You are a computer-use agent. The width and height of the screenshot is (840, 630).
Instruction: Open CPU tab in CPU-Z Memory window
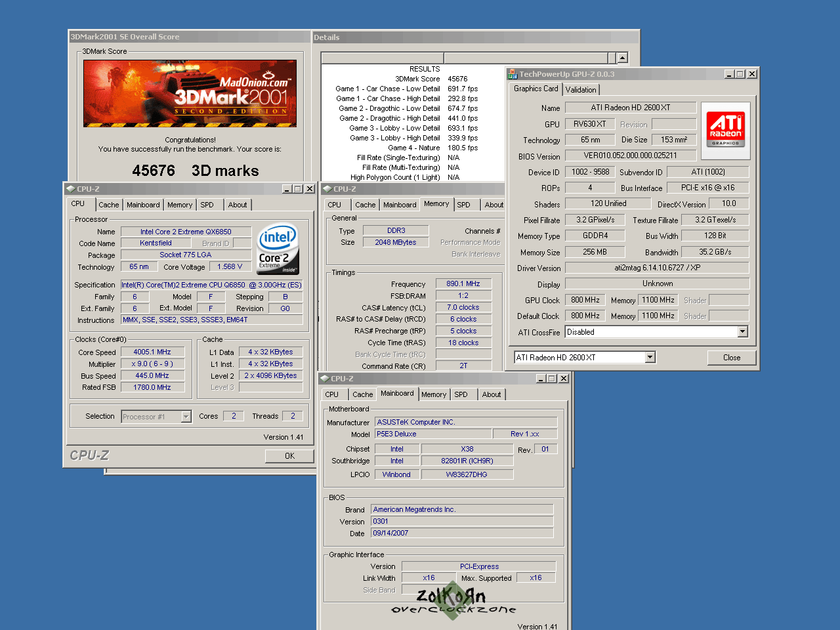(335, 205)
